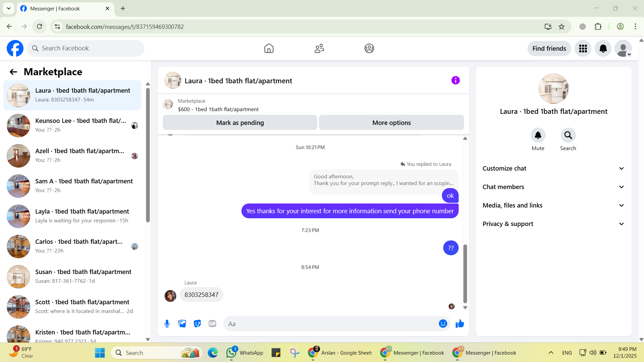This screenshot has width=644, height=362.
Task: Click the Search Facebook field
Action: tap(86, 48)
